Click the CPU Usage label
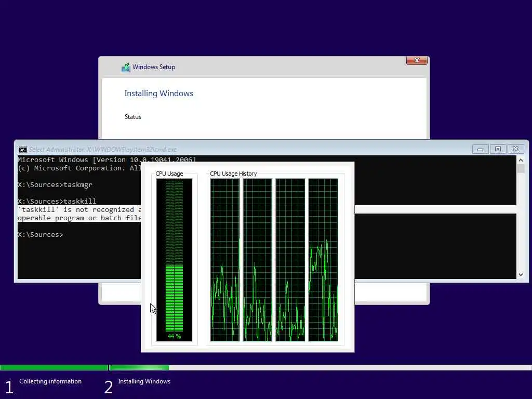This screenshot has width=532, height=399. [x=169, y=174]
